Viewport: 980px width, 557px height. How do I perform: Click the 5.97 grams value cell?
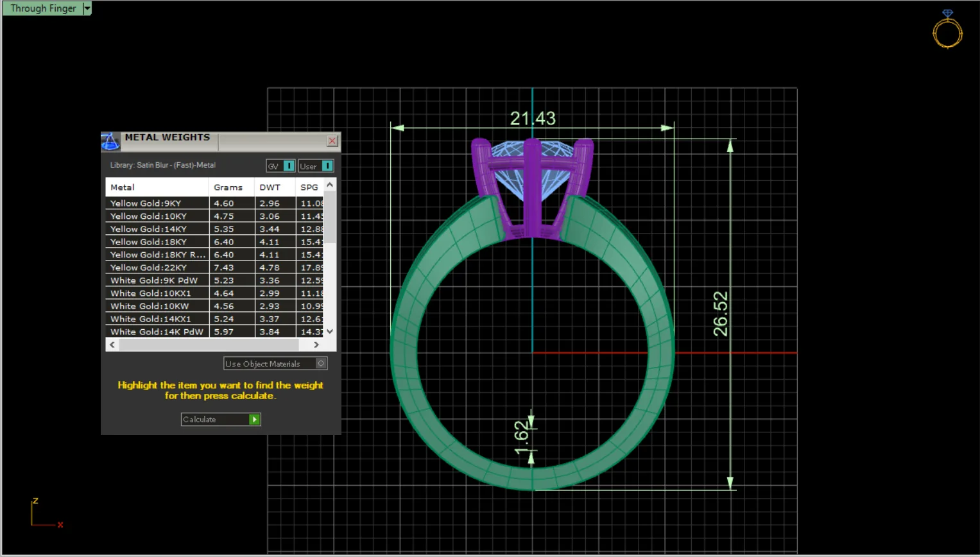tap(231, 332)
